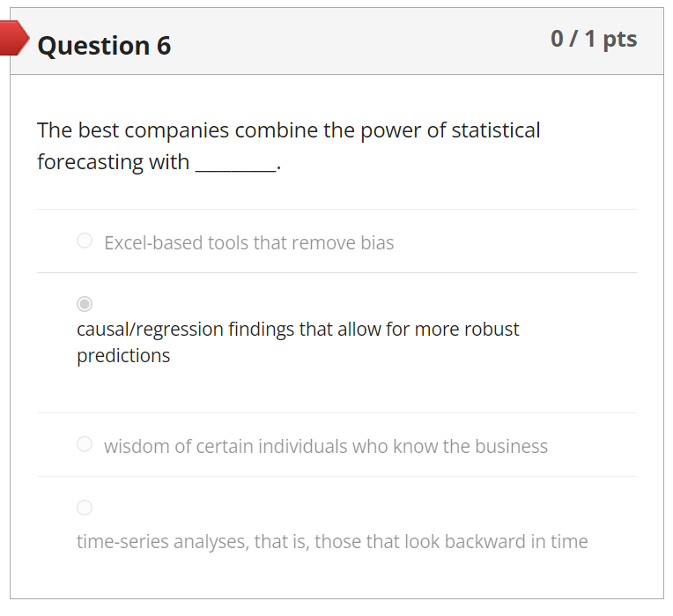Click the '0 / 1 pts' score
673x616 pixels.
(593, 39)
